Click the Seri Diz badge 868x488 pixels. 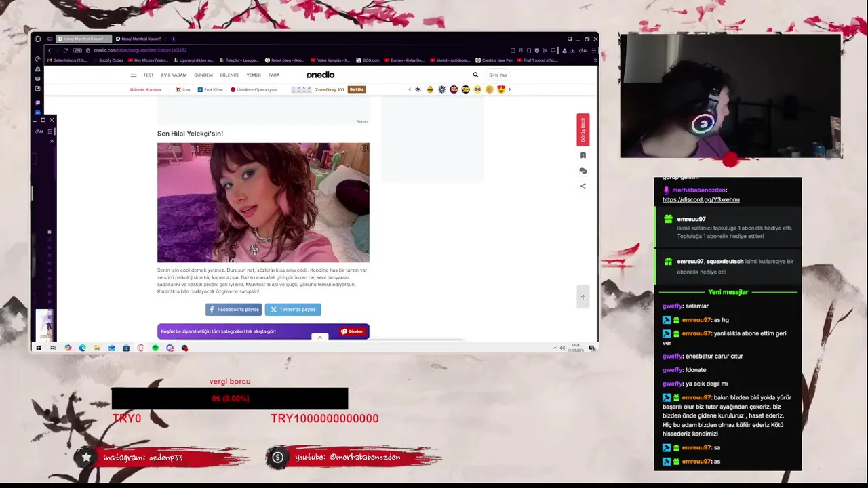357,89
